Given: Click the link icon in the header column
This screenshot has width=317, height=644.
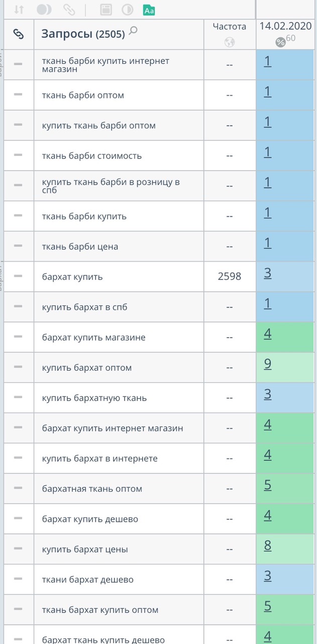Looking at the screenshot, I should (x=19, y=34).
